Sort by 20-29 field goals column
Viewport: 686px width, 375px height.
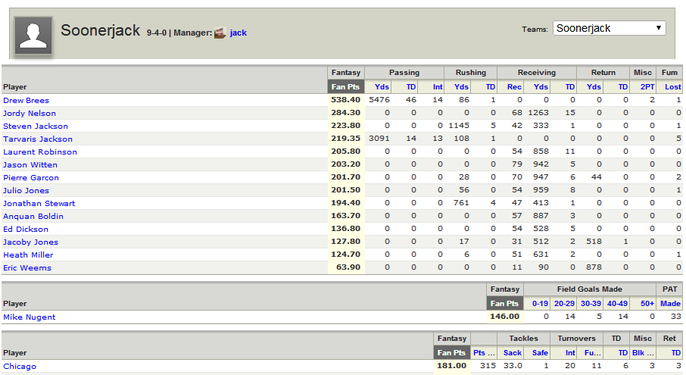point(564,303)
